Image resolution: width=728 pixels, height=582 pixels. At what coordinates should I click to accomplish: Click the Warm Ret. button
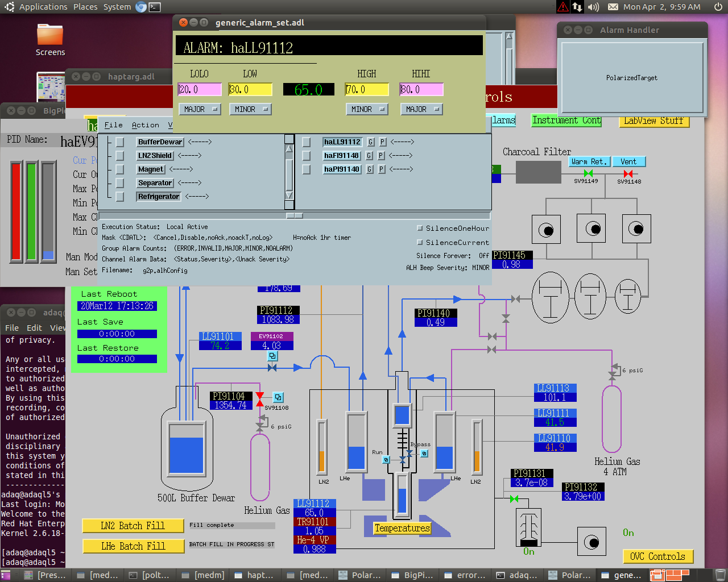(x=589, y=162)
